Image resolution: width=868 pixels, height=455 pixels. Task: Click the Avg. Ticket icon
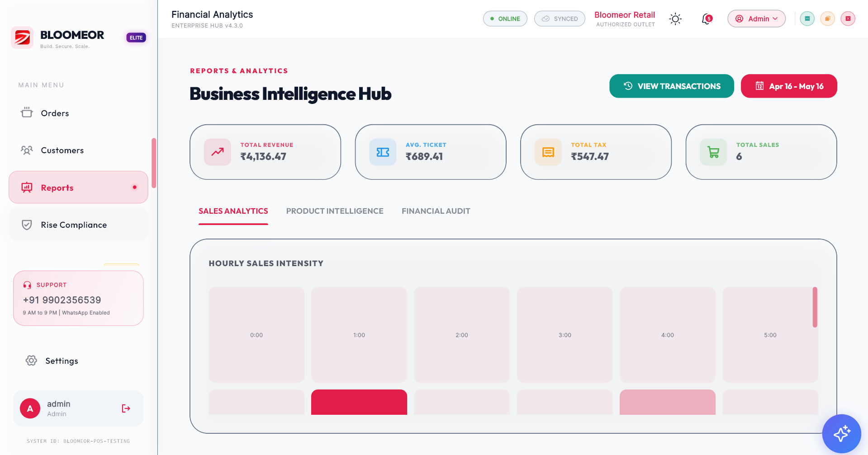click(383, 152)
